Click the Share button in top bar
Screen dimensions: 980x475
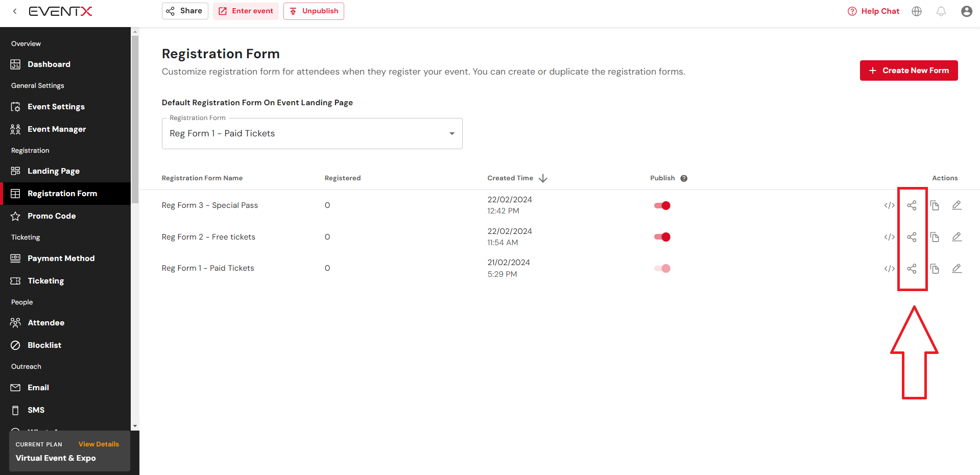(x=185, y=11)
